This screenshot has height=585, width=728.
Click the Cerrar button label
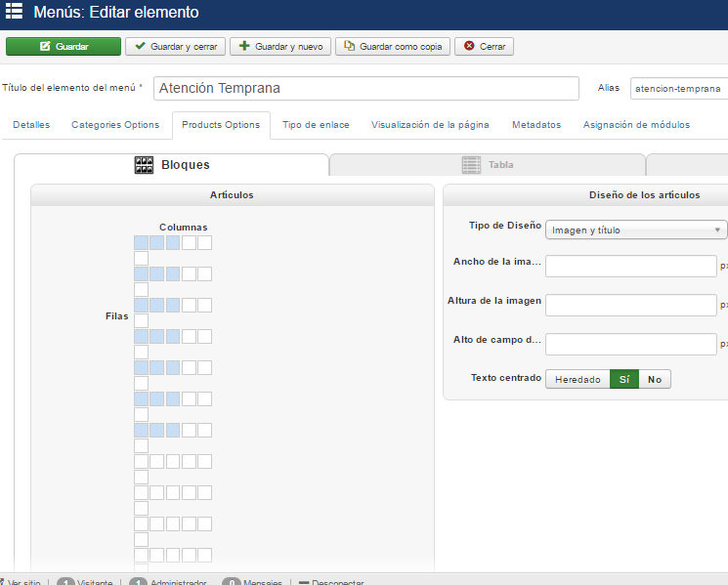tap(492, 47)
